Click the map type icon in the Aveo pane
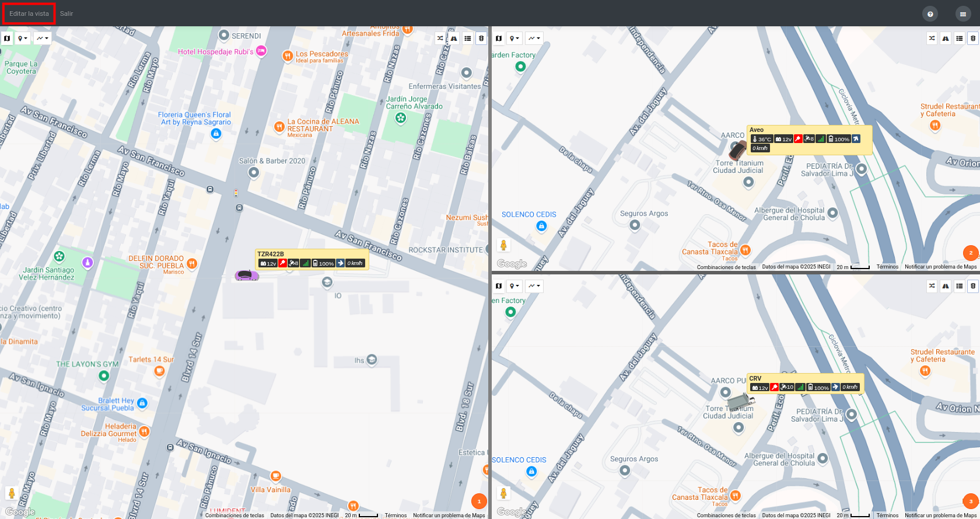The image size is (980, 519). 499,39
